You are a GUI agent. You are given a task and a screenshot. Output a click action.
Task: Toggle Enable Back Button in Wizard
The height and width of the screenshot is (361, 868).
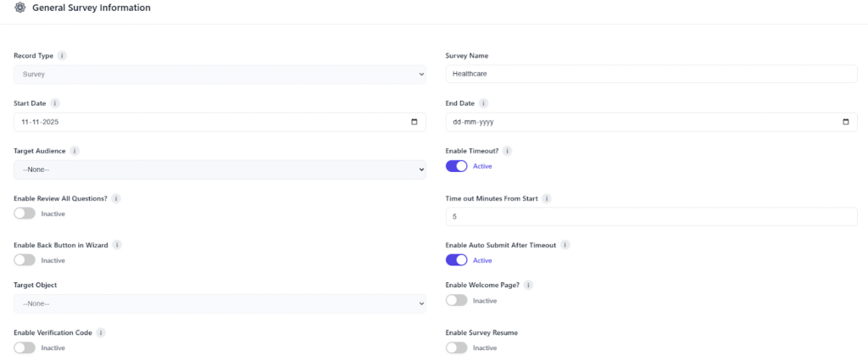(25, 260)
